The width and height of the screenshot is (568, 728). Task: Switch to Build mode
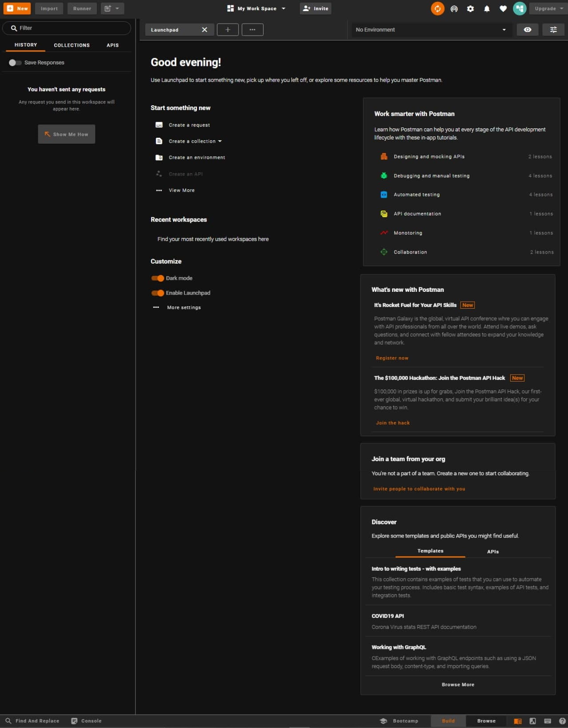pos(448,721)
